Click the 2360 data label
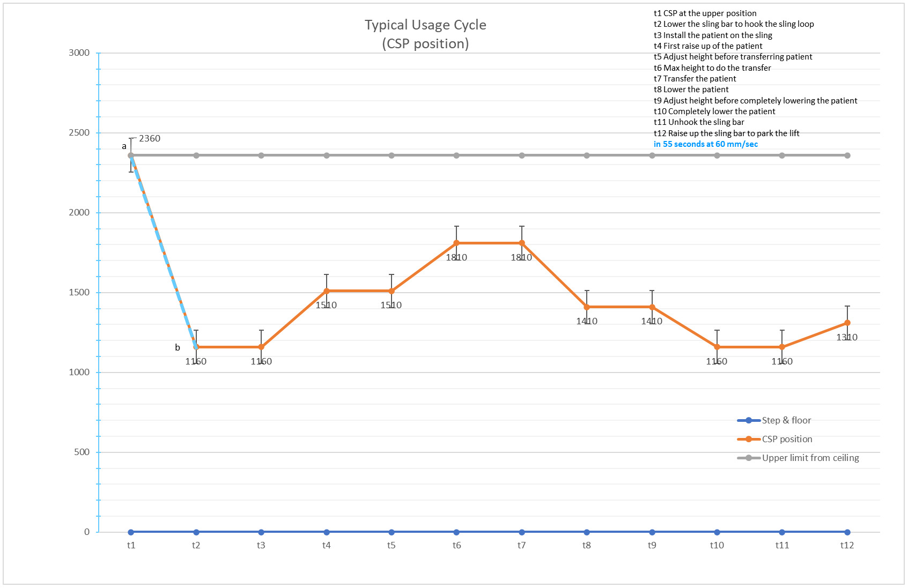Viewport: 908px width, 588px height. tap(150, 138)
